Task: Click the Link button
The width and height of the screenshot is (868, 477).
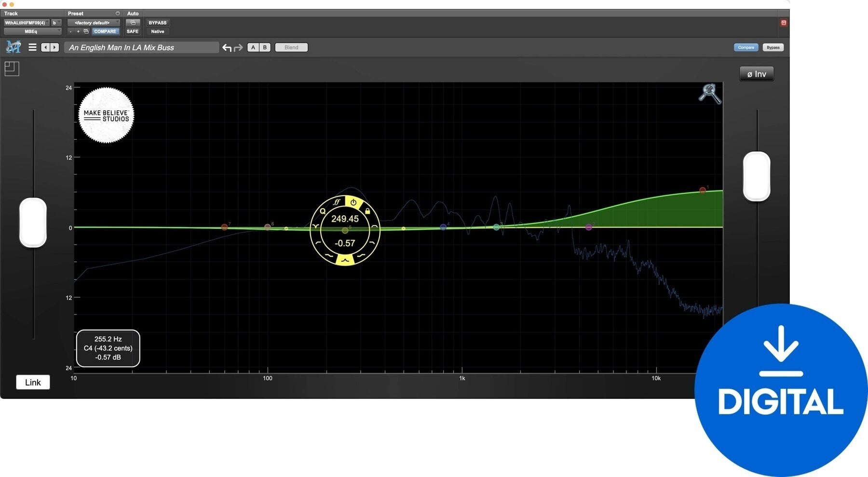Action: coord(33,382)
